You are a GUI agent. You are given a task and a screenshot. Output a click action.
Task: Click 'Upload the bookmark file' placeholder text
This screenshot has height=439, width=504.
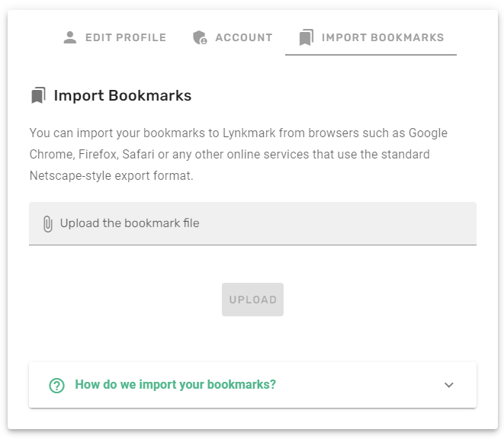[130, 223]
